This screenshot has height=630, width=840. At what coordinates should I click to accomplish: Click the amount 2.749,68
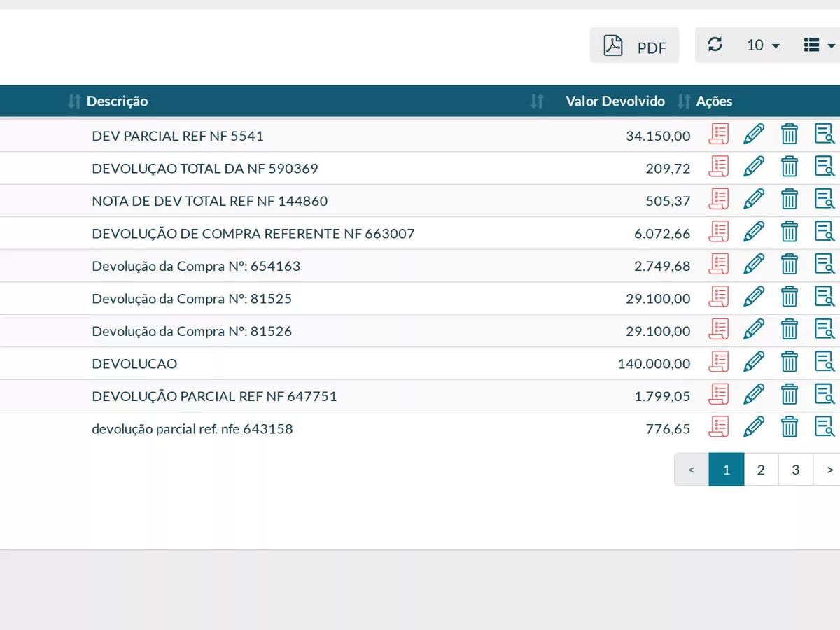(662, 266)
